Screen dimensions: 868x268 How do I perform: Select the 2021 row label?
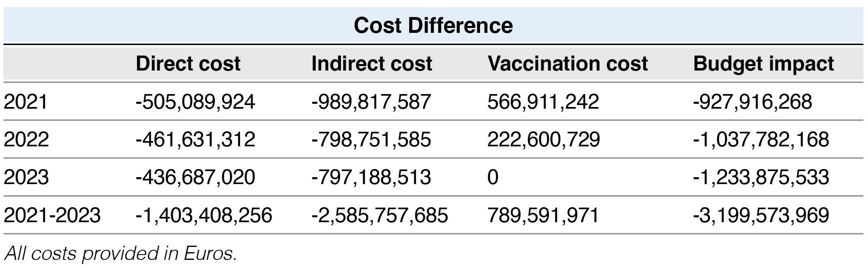[26, 101]
